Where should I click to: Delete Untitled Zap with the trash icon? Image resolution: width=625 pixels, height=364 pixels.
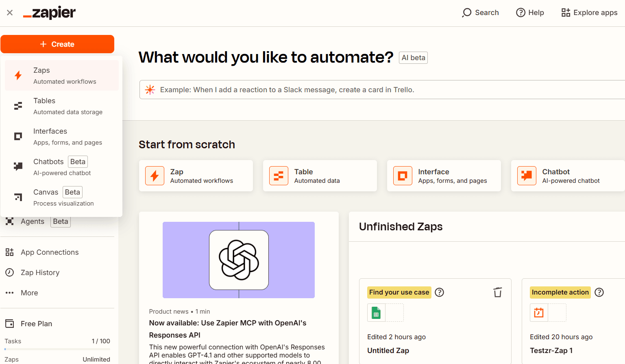point(498,292)
